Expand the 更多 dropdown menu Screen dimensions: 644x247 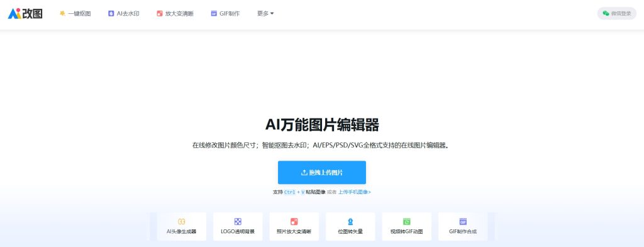point(265,14)
